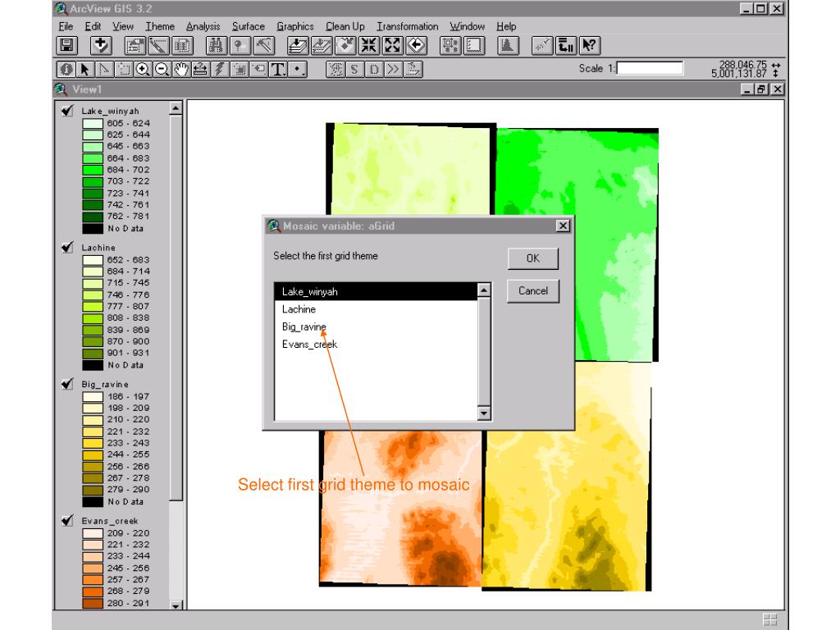This screenshot has height=630, width=840.
Task: Open the Analysis menu
Action: (x=203, y=26)
